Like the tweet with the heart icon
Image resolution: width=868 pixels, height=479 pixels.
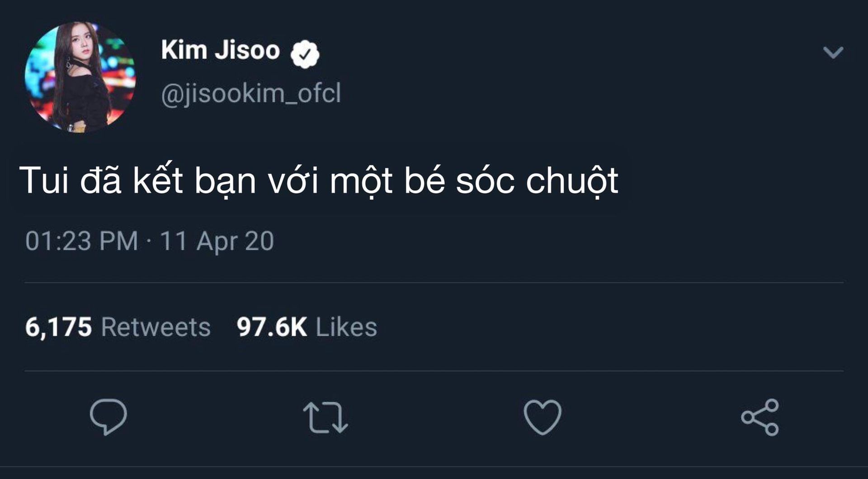[x=542, y=417]
